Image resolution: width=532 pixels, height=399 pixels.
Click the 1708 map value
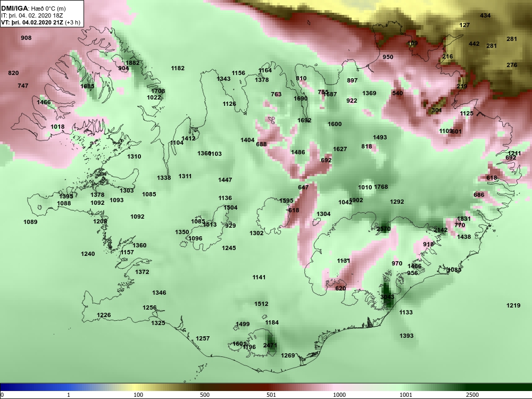coord(158,91)
